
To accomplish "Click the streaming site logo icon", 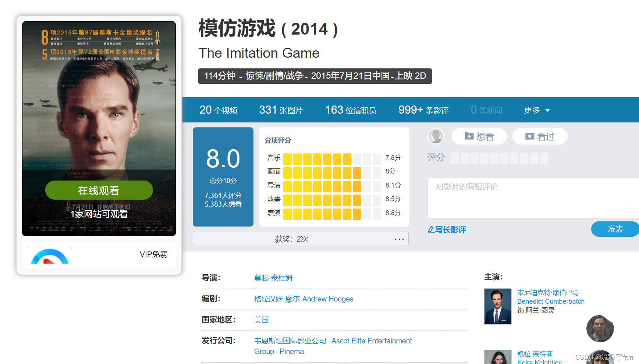I will pyautogui.click(x=50, y=255).
